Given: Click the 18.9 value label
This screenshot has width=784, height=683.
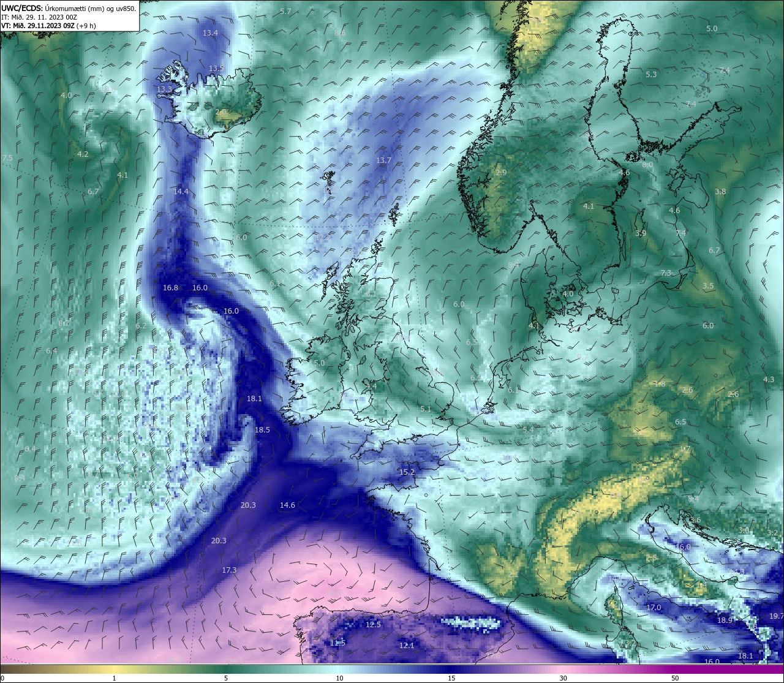Looking at the screenshot, I should (725, 620).
